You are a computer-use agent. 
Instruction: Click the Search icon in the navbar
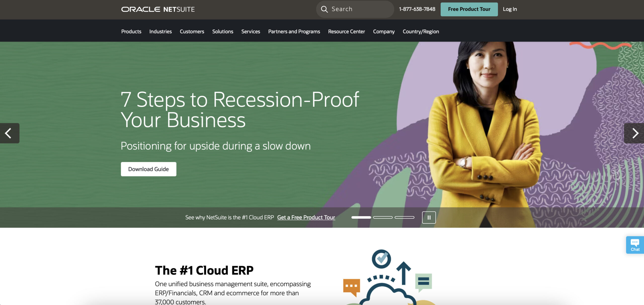325,9
